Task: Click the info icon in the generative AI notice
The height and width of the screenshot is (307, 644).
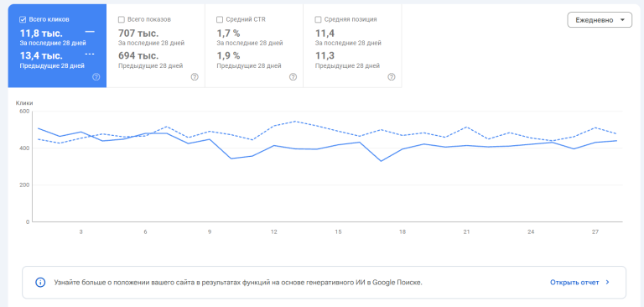Action: tap(40, 283)
